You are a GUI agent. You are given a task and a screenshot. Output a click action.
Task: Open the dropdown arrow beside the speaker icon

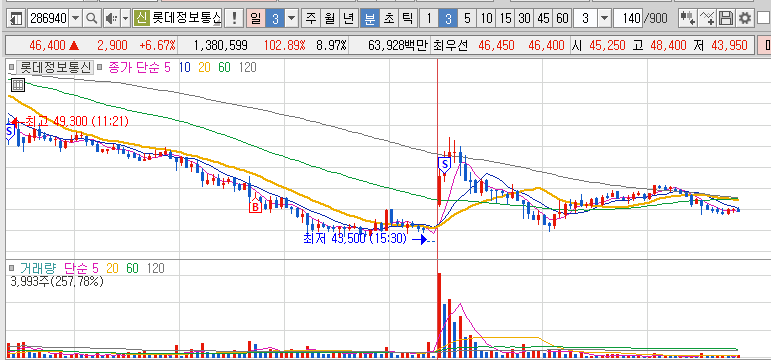(125, 19)
